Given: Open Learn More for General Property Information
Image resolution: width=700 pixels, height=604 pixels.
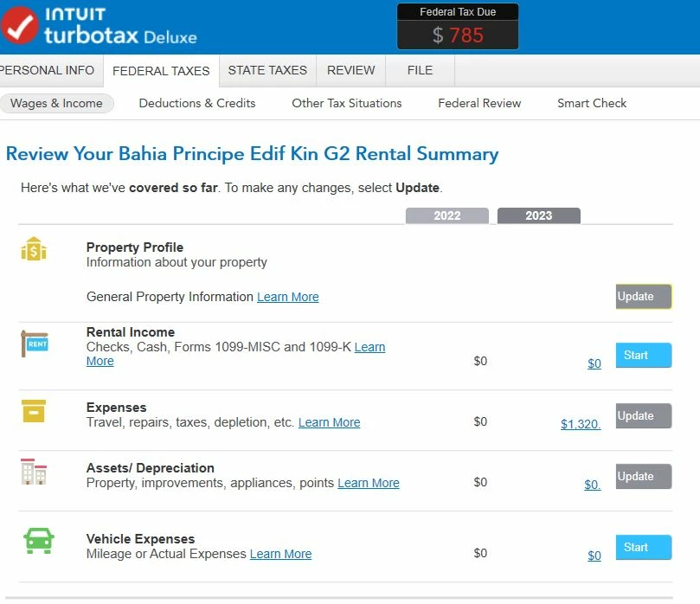Looking at the screenshot, I should pyautogui.click(x=288, y=297).
